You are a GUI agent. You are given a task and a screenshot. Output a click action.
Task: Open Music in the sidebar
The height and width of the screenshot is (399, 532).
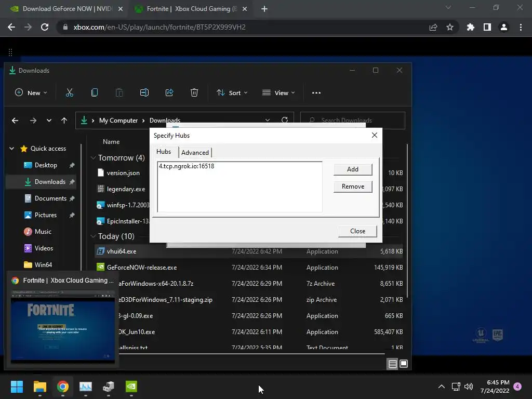[x=43, y=232]
